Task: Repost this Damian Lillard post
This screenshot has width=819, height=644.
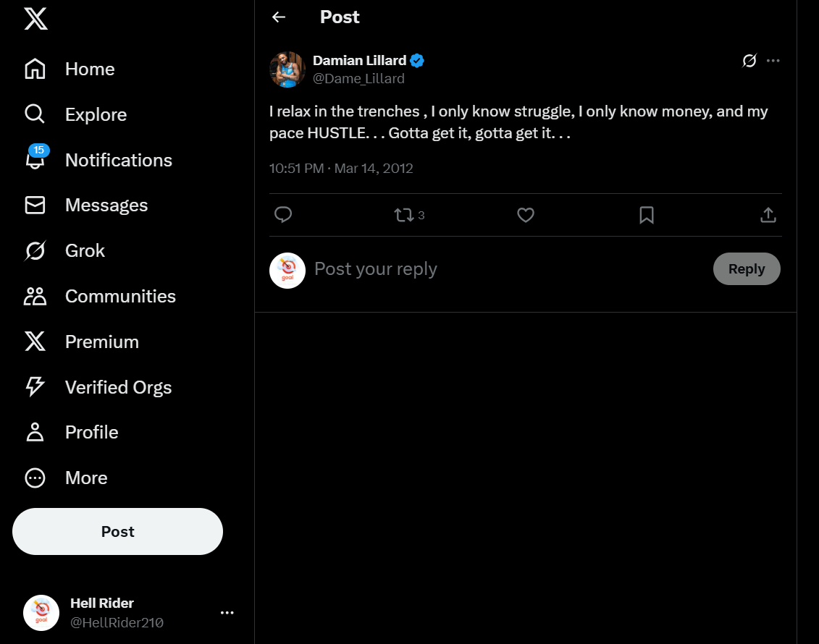Action: click(404, 215)
